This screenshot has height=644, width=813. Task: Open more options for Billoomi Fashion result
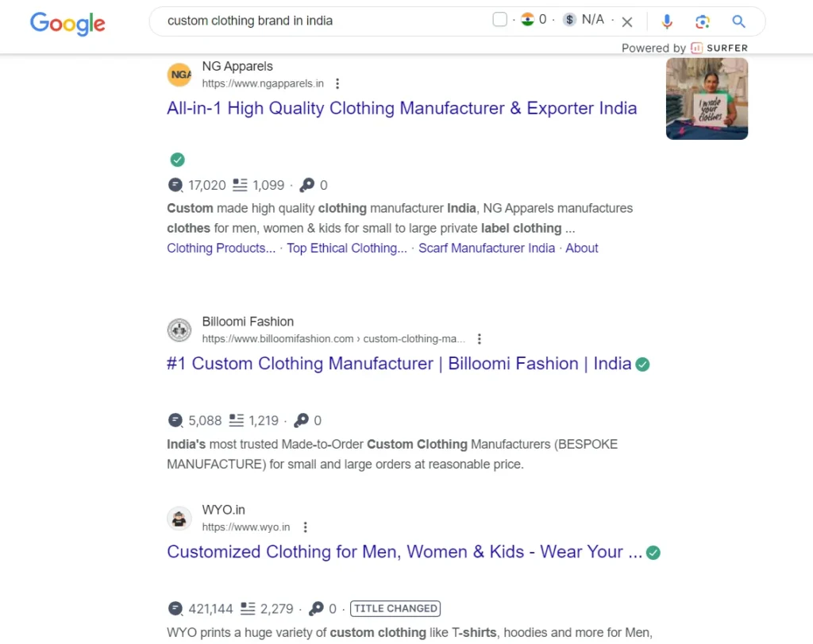point(479,338)
